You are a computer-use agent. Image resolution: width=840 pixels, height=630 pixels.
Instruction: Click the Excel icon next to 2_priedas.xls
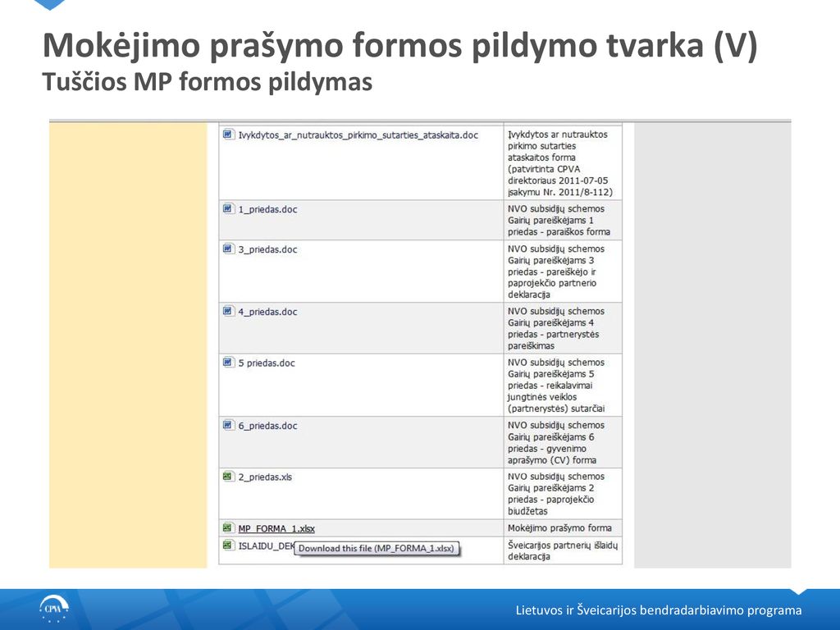[x=229, y=476]
